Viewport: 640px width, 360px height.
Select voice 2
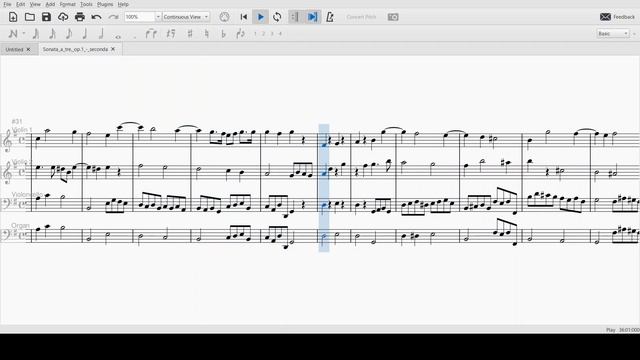pos(263,34)
